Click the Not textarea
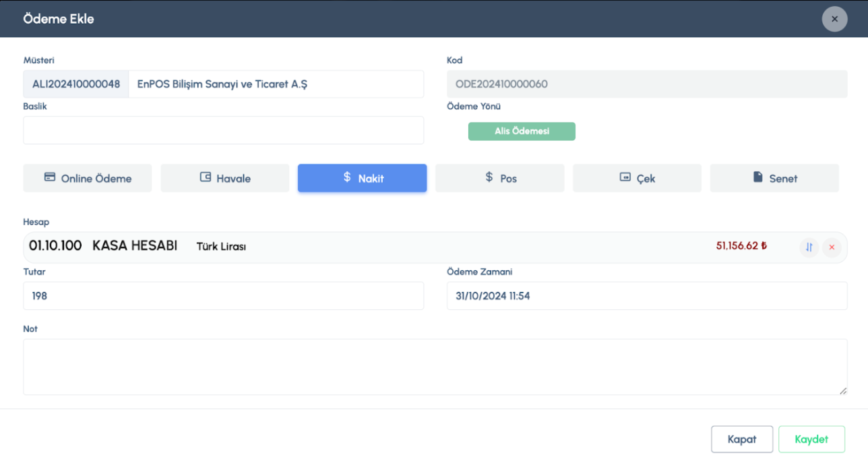Screen dimensions: 868x455 (435, 367)
